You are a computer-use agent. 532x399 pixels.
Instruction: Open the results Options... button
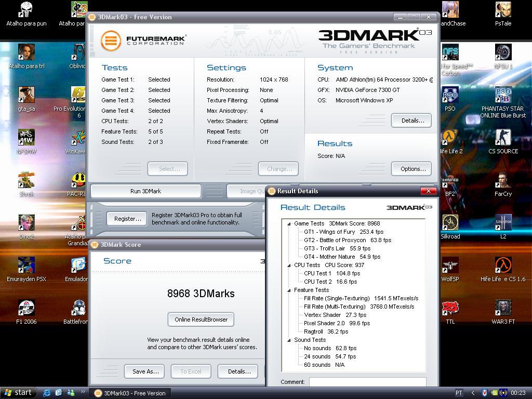tap(411, 169)
